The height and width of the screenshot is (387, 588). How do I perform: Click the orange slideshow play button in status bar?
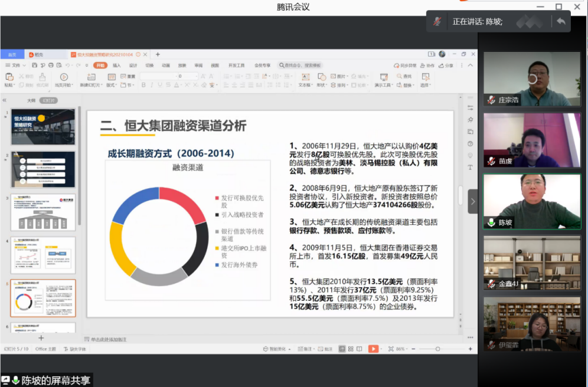[x=373, y=349]
